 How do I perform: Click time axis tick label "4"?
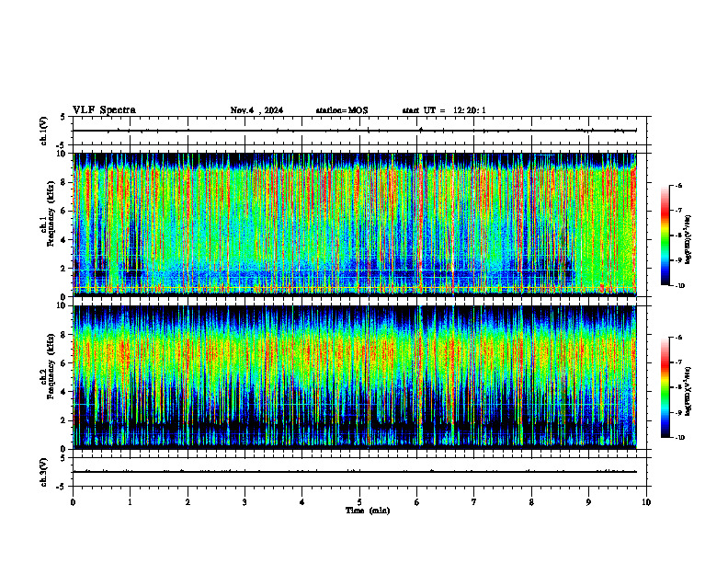tap(301, 502)
